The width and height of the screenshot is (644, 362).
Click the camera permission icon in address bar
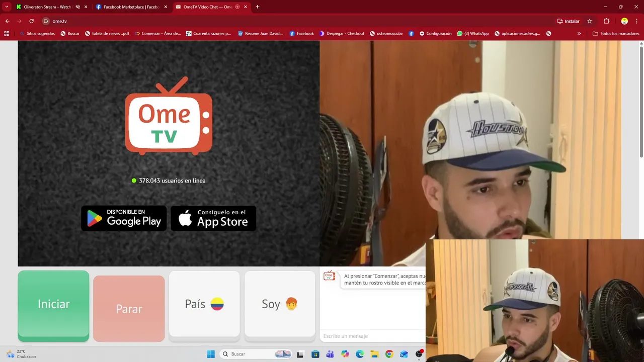(46, 21)
